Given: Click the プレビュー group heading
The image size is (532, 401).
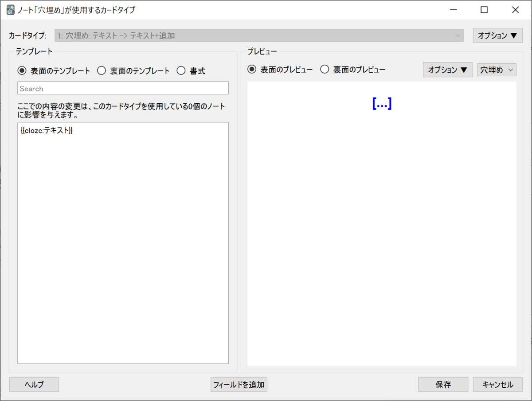Looking at the screenshot, I should pyautogui.click(x=262, y=51).
